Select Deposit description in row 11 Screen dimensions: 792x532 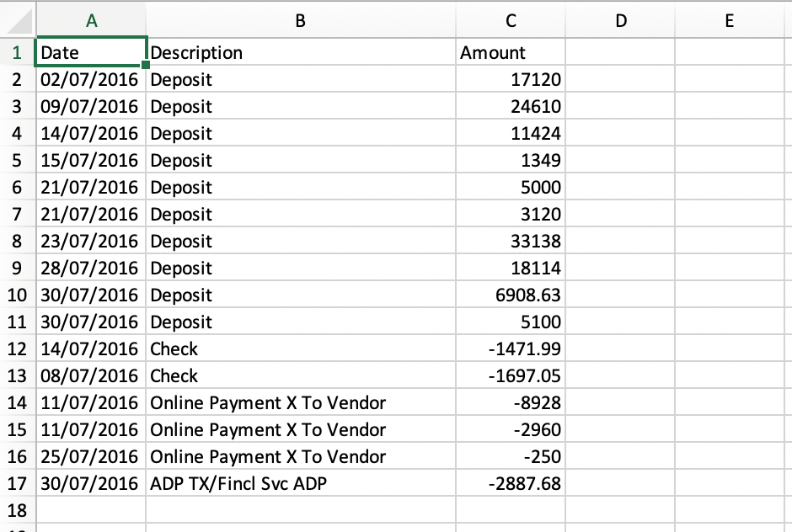tap(301, 322)
